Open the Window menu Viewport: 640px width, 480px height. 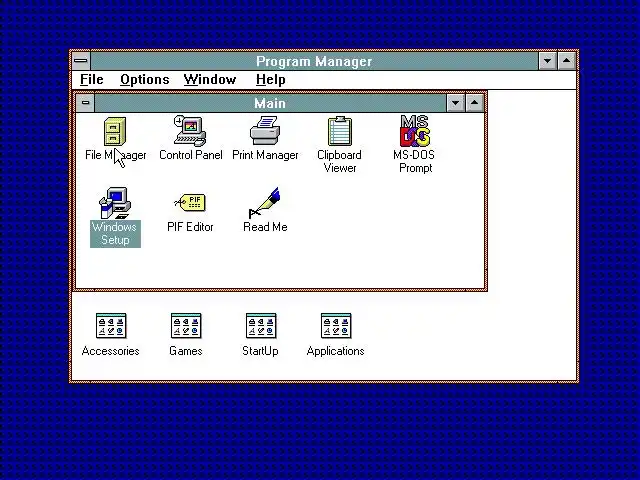(210, 80)
